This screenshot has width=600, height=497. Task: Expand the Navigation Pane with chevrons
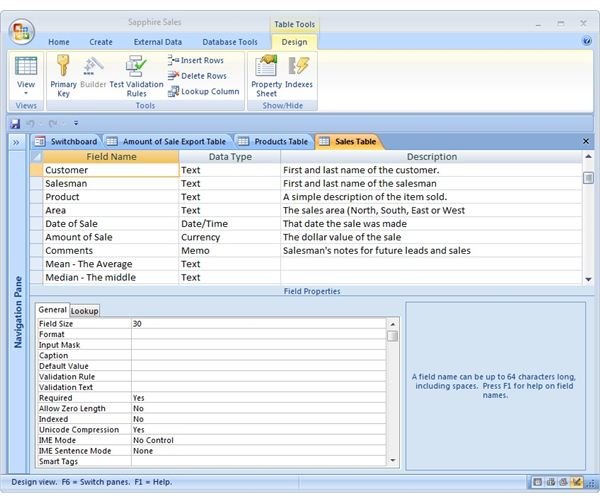[16, 143]
